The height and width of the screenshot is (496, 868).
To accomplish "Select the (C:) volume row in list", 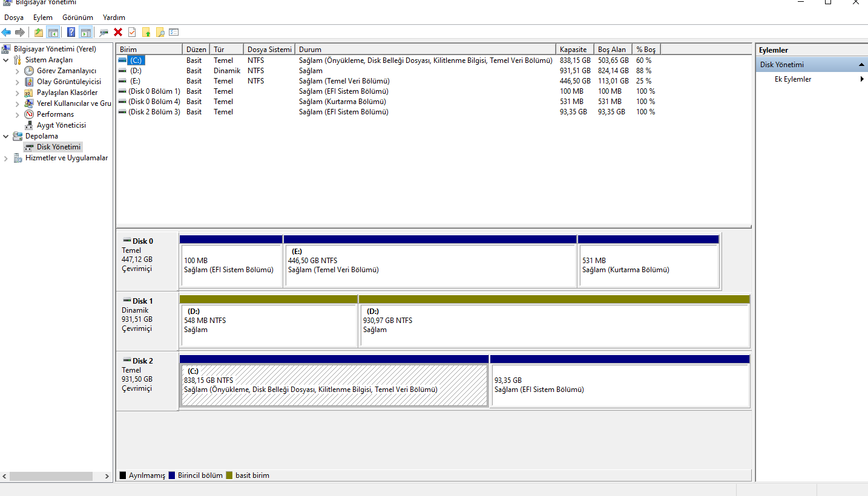I will pos(387,60).
